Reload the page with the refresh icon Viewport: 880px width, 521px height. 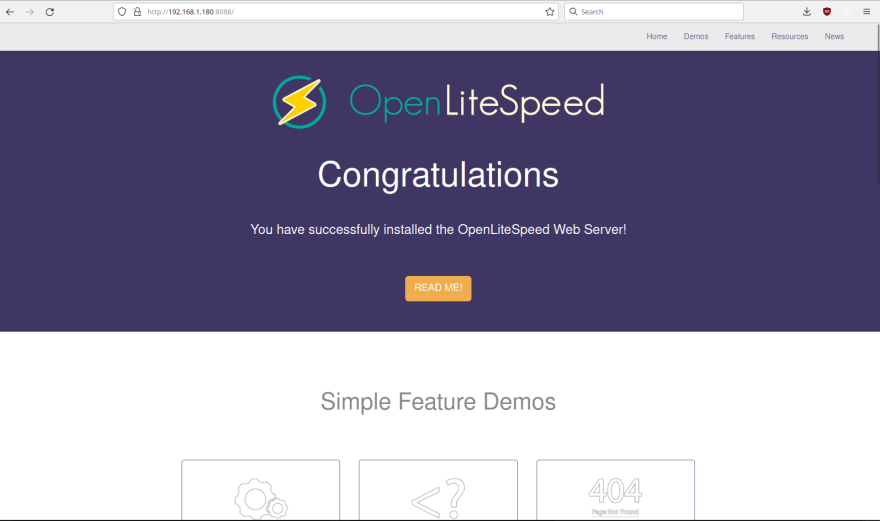(x=50, y=12)
